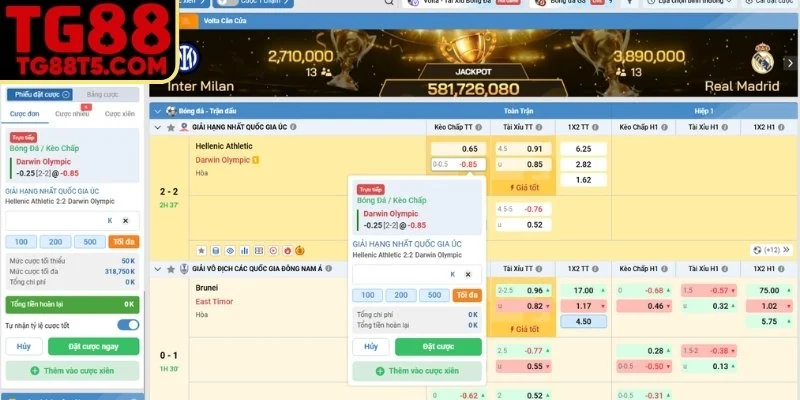Click Tối đa in left bet slip

124,242
